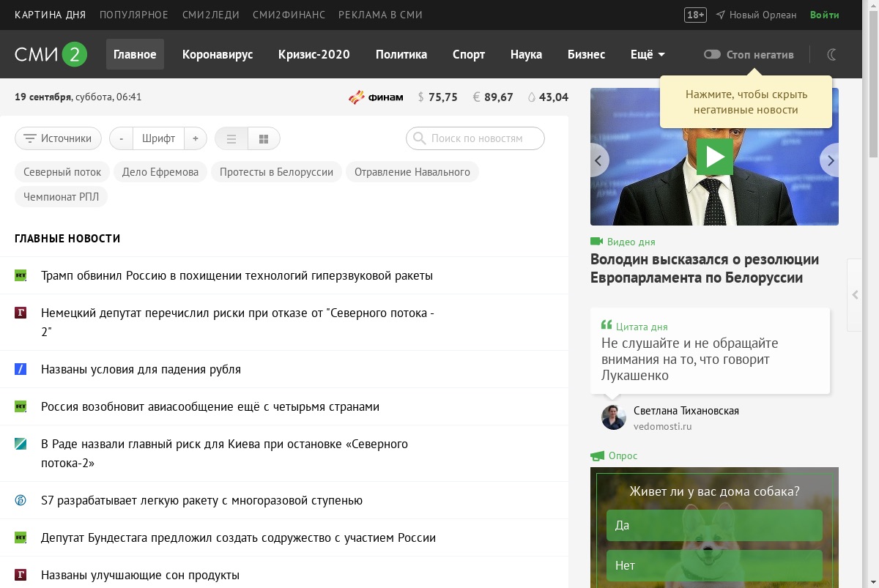Viewport: 879px width, 588px height.
Task: Open the Коронавирус section
Action: 218,54
